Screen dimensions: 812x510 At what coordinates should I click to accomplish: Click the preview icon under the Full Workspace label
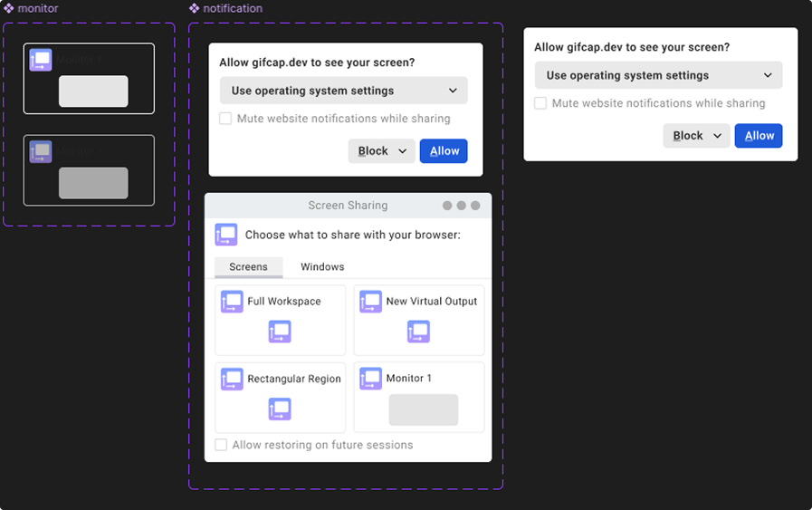point(280,332)
